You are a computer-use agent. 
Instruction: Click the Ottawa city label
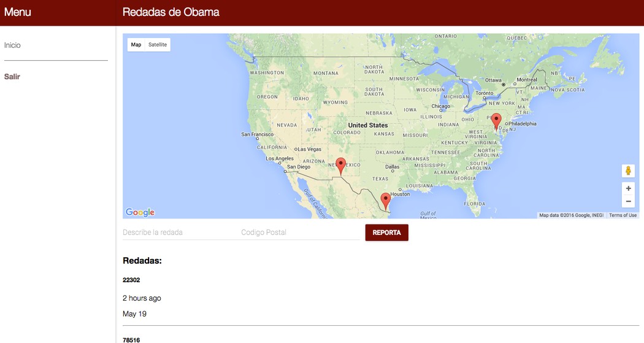coord(493,80)
